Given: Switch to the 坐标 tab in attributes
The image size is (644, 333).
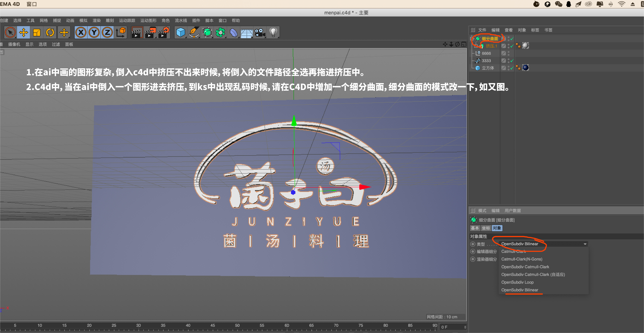Looking at the screenshot, I should [486, 228].
